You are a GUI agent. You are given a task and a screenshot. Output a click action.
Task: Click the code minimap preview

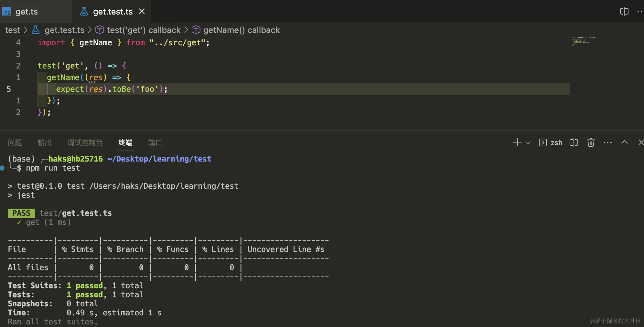(x=584, y=41)
